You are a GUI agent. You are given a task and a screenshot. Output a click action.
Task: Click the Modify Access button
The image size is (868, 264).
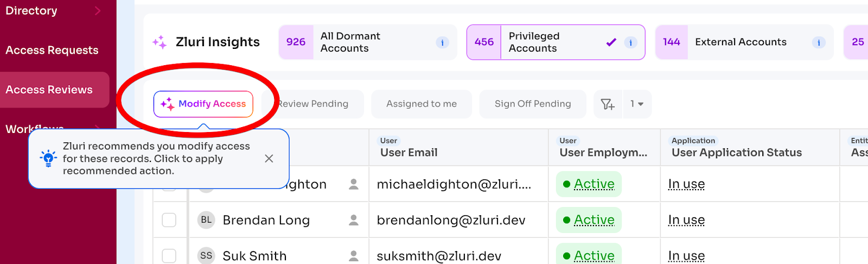pyautogui.click(x=203, y=104)
